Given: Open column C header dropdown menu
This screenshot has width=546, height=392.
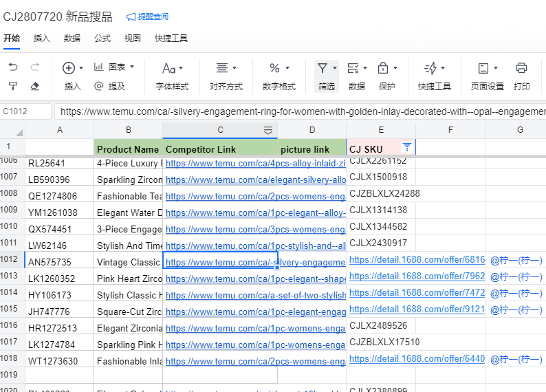Looking at the screenshot, I should (x=268, y=130).
